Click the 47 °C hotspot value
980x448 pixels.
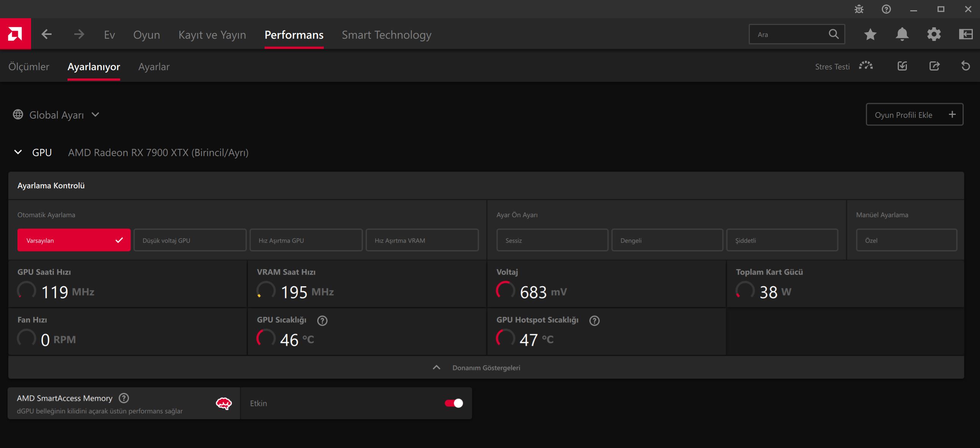click(x=536, y=340)
